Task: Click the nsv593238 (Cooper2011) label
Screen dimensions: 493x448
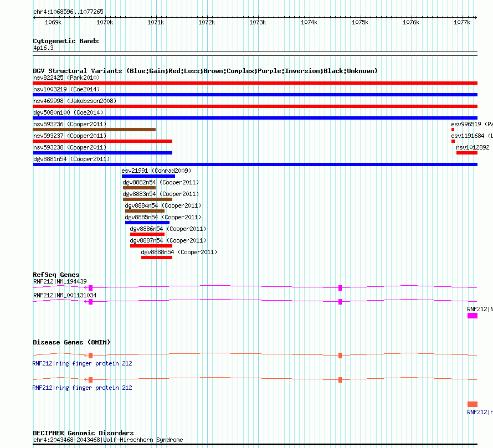Action: (x=70, y=147)
